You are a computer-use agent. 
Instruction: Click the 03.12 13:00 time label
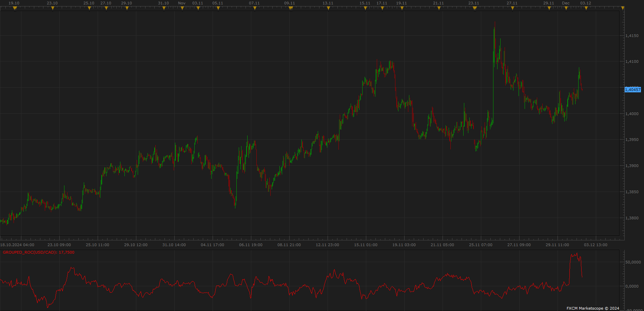[596, 245]
